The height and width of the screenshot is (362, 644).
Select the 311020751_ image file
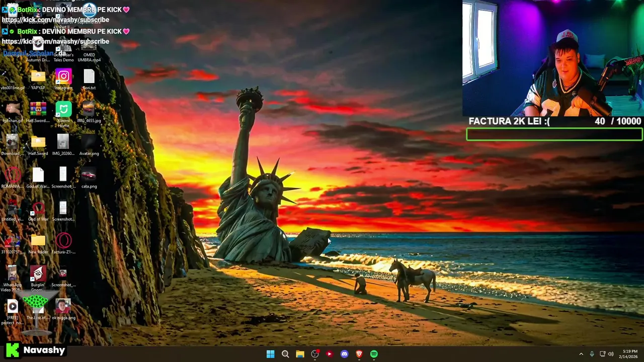tap(12, 244)
